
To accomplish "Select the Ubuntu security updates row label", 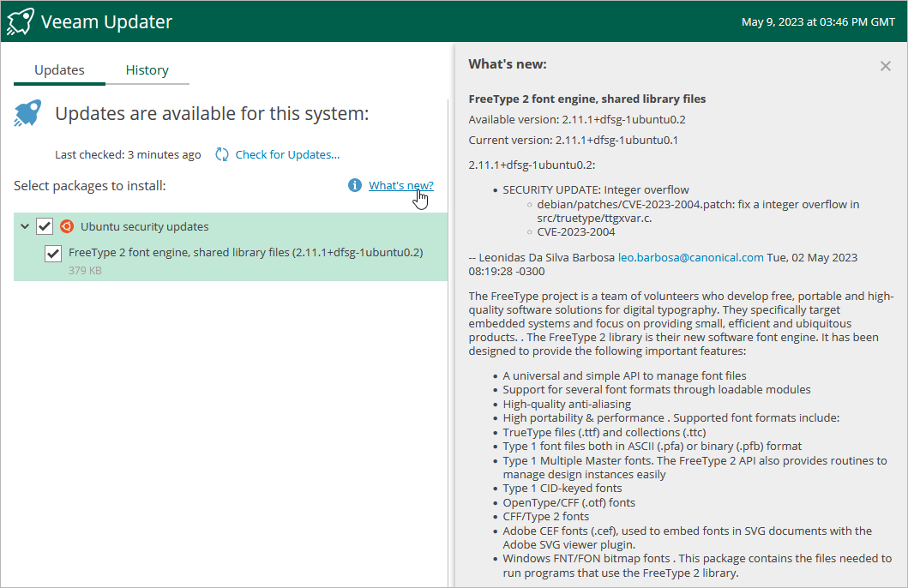I will coord(144,226).
